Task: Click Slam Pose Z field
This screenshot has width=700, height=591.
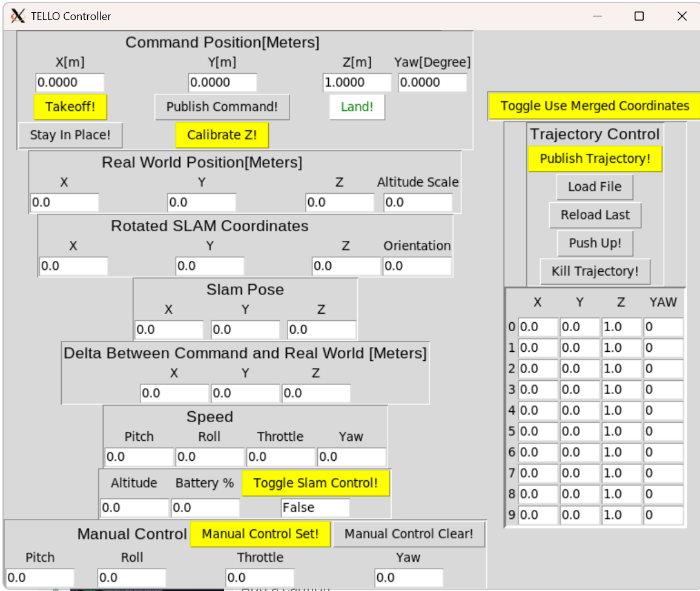Action: (x=322, y=329)
